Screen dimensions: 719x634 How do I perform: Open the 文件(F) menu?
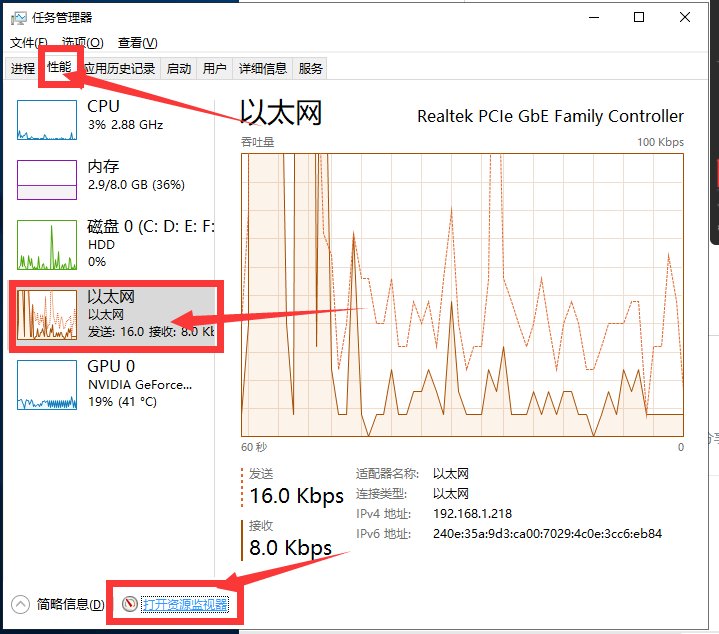click(x=28, y=43)
